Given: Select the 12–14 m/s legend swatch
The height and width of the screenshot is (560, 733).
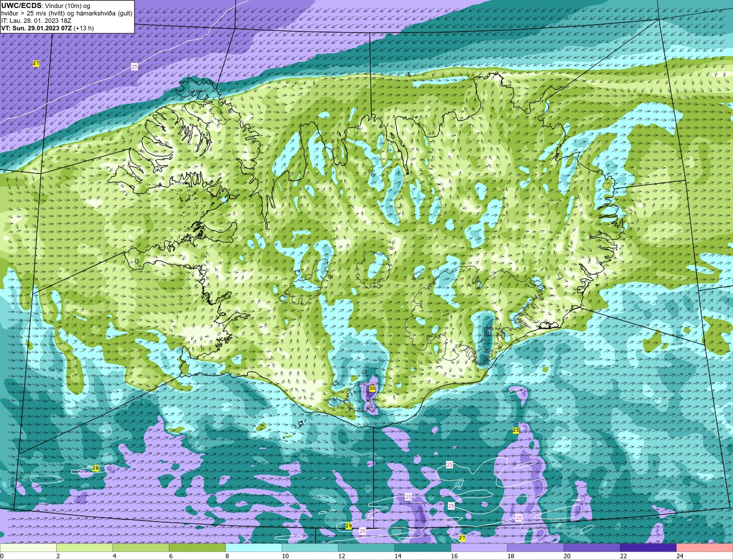Looking at the screenshot, I should pos(367,548).
